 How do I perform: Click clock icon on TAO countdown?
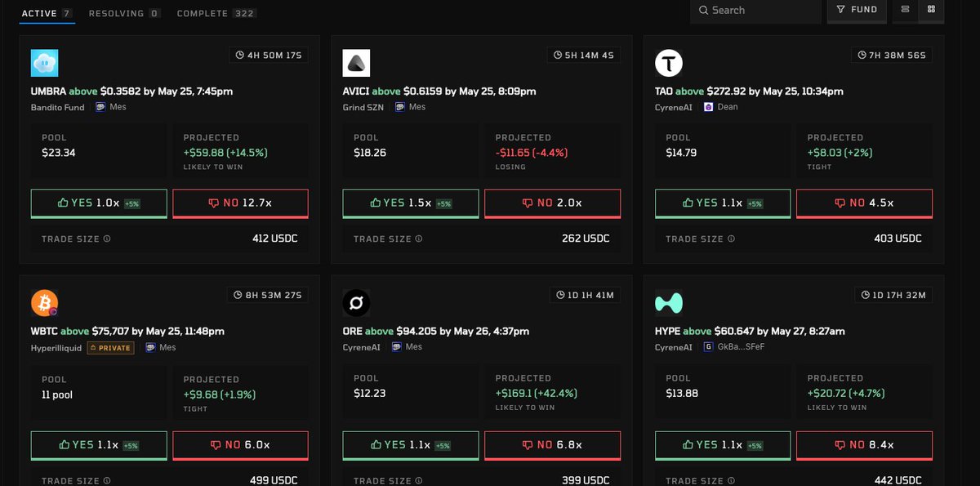pos(862,55)
